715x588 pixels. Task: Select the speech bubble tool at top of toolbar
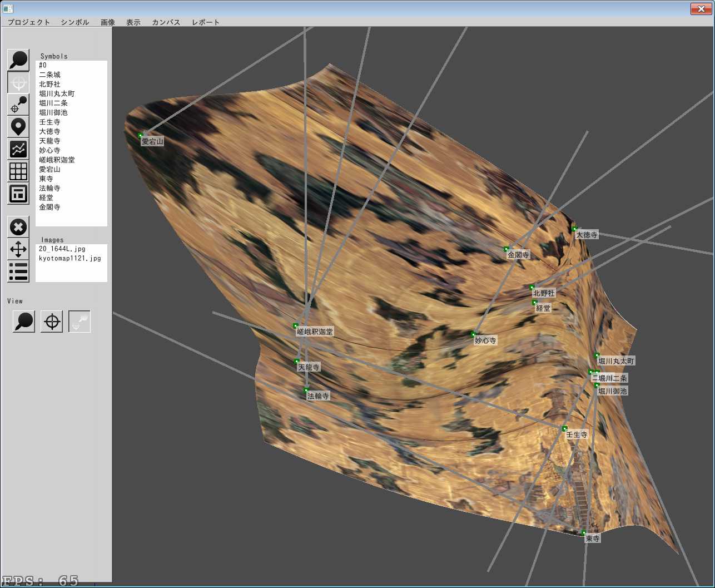click(18, 60)
